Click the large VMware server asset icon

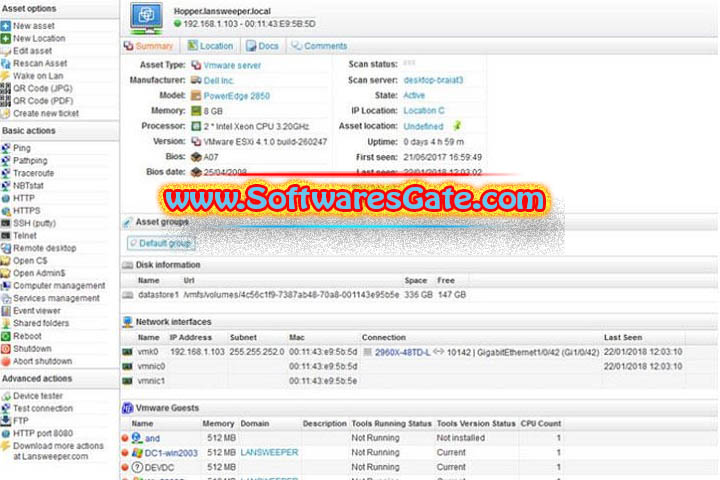click(x=146, y=18)
